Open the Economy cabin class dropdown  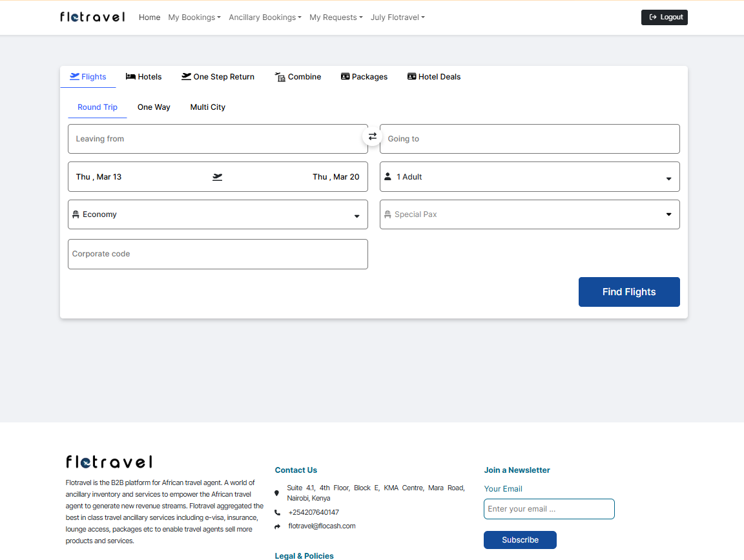click(x=218, y=214)
